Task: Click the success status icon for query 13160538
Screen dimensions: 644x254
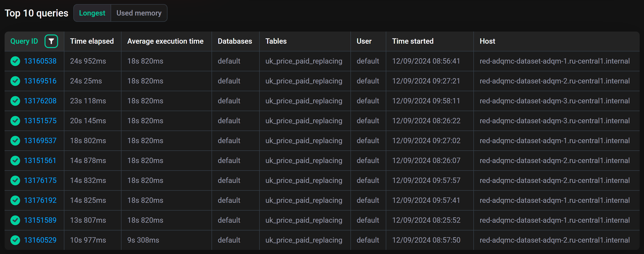Action: (x=15, y=61)
